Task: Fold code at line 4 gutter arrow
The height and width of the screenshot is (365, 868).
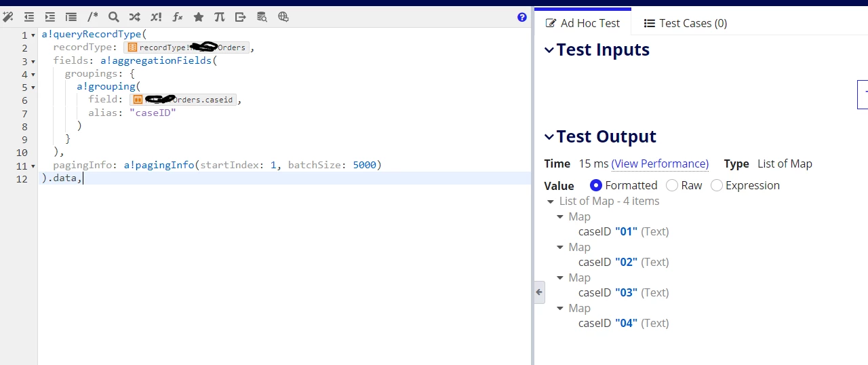Action: coord(34,75)
